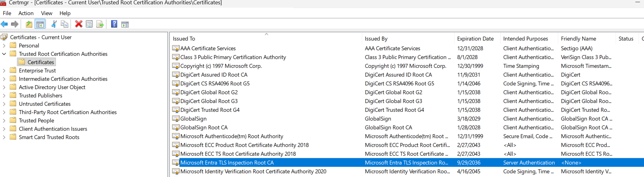Click 'Server Authentication' purpose cell

529,163
